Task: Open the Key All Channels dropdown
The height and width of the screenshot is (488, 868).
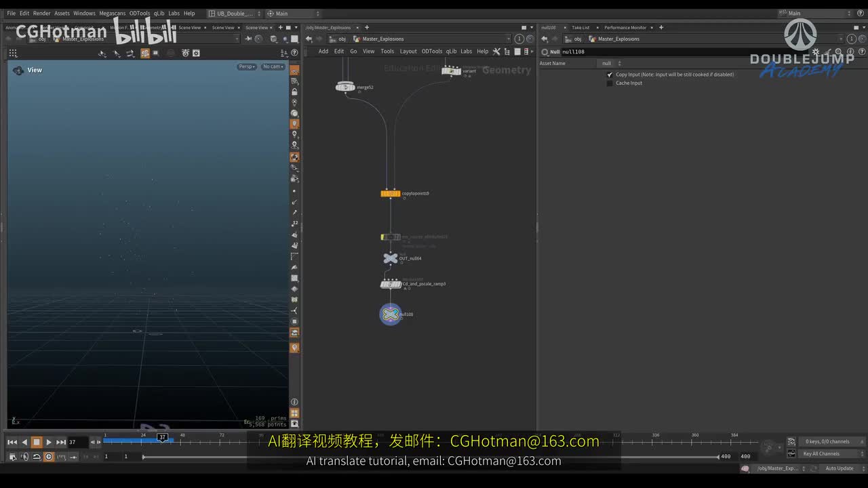Action: [833, 454]
